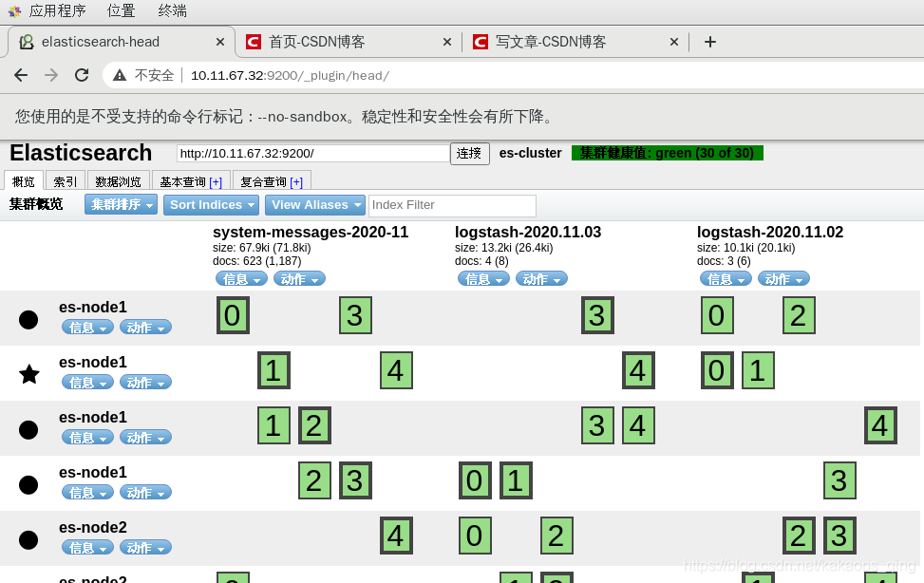Switch to the 写文章-CSDN博客 tab
Image resolution: width=924 pixels, height=583 pixels.
tap(575, 42)
